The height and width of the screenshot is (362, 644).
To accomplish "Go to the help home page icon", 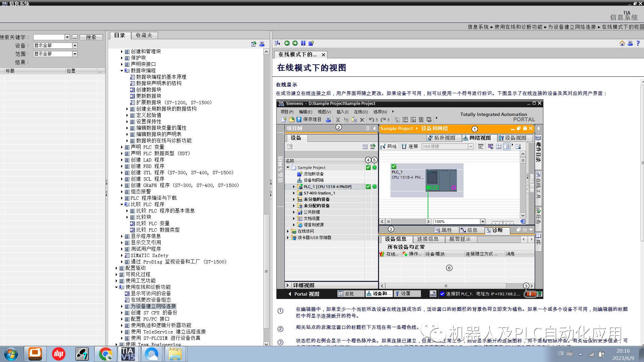I will click(622, 43).
